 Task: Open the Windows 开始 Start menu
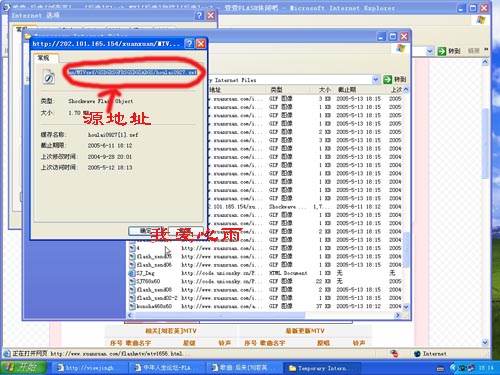(23, 368)
